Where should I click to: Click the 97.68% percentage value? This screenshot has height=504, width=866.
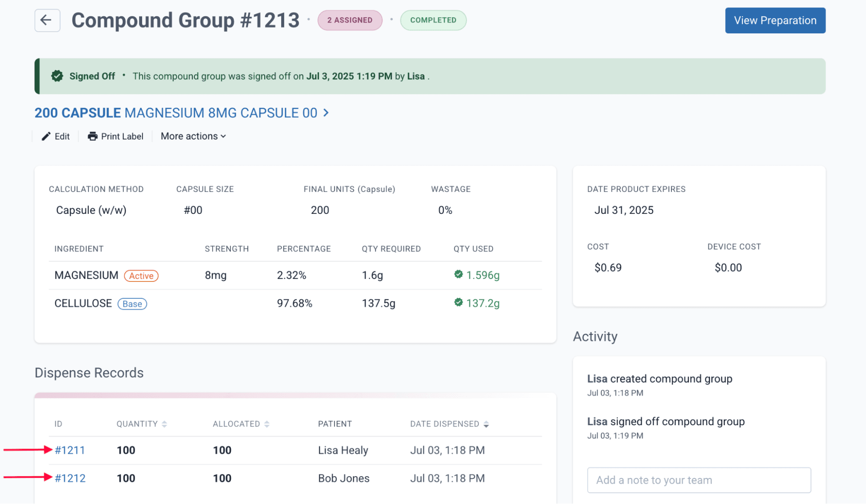tap(295, 304)
